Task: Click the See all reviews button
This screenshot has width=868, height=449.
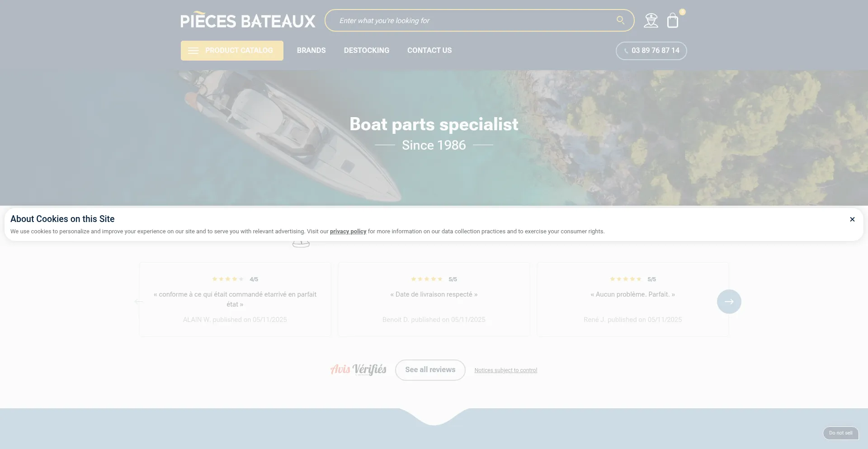Action: coord(430,370)
